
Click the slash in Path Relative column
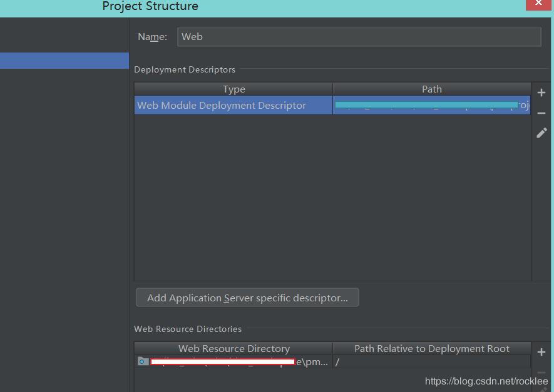337,361
